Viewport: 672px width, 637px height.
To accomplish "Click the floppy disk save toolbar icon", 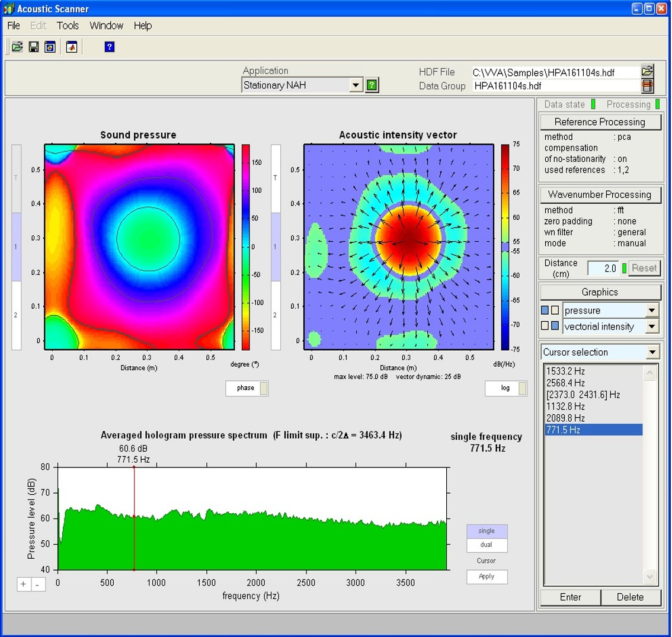I will coord(33,47).
